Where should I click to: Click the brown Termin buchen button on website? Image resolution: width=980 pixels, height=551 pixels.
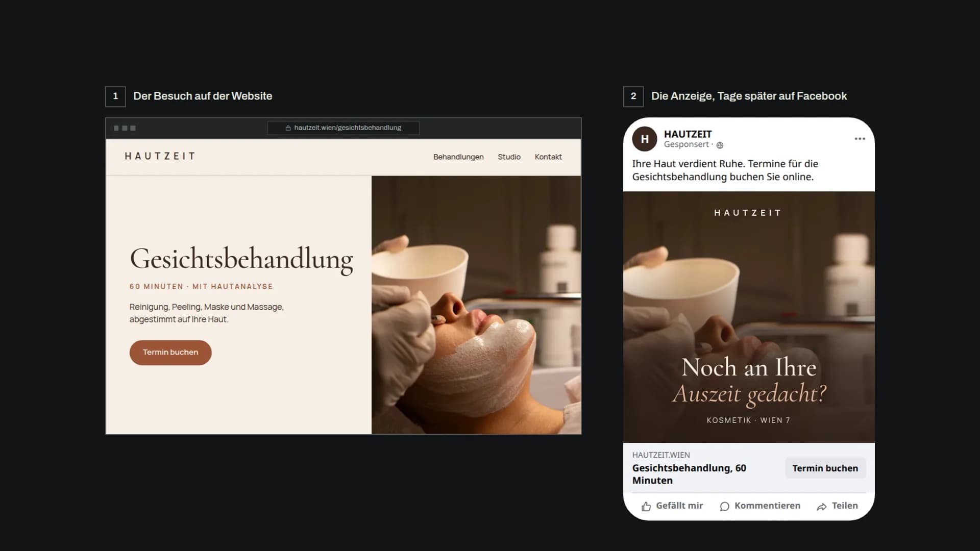(170, 353)
